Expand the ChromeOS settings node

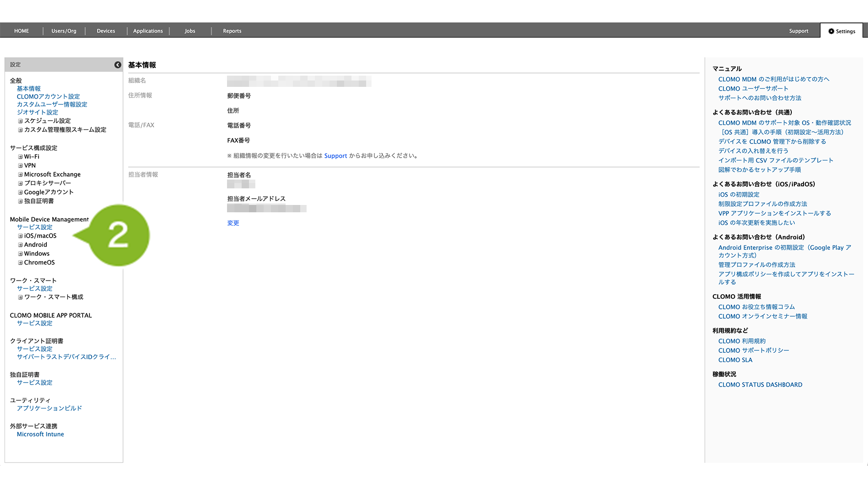[x=21, y=263]
